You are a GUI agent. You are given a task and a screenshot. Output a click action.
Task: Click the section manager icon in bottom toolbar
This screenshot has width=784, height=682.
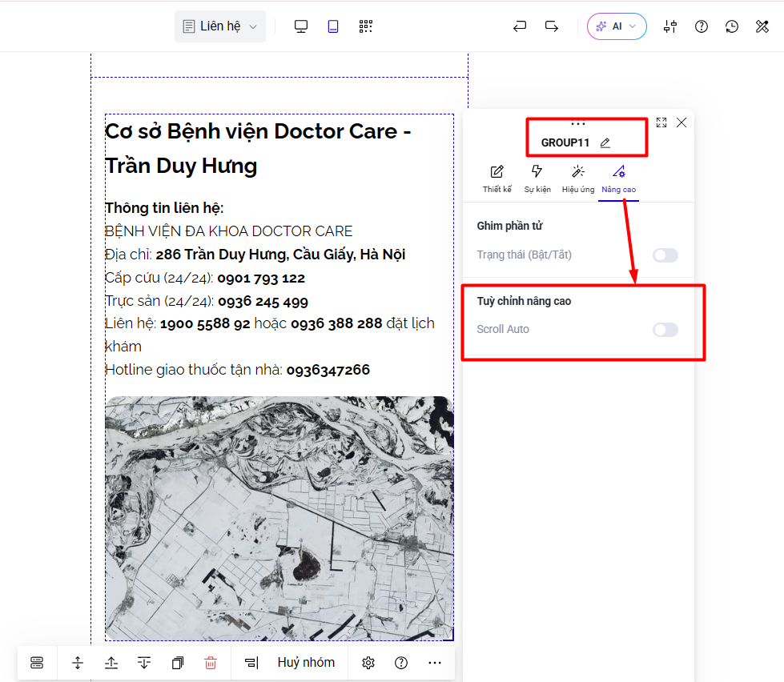click(37, 663)
